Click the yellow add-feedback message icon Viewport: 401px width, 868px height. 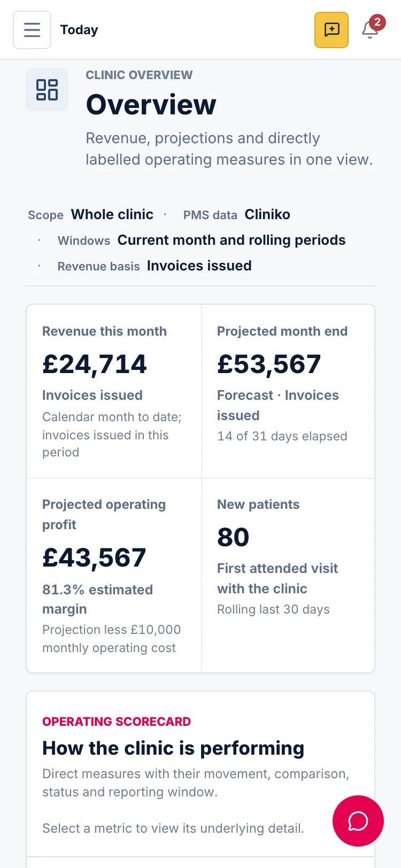coord(331,30)
